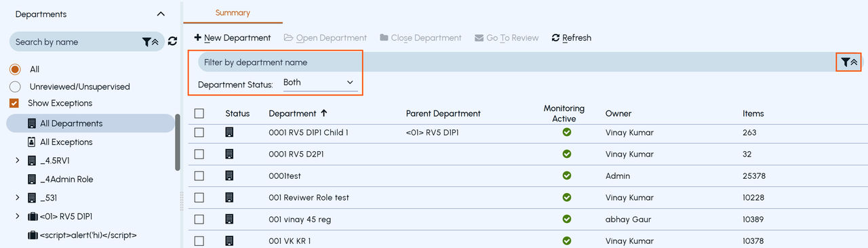Click the briefcase icon beside <01> RV5 D1P1
The image size is (868, 248).
[x=33, y=217]
